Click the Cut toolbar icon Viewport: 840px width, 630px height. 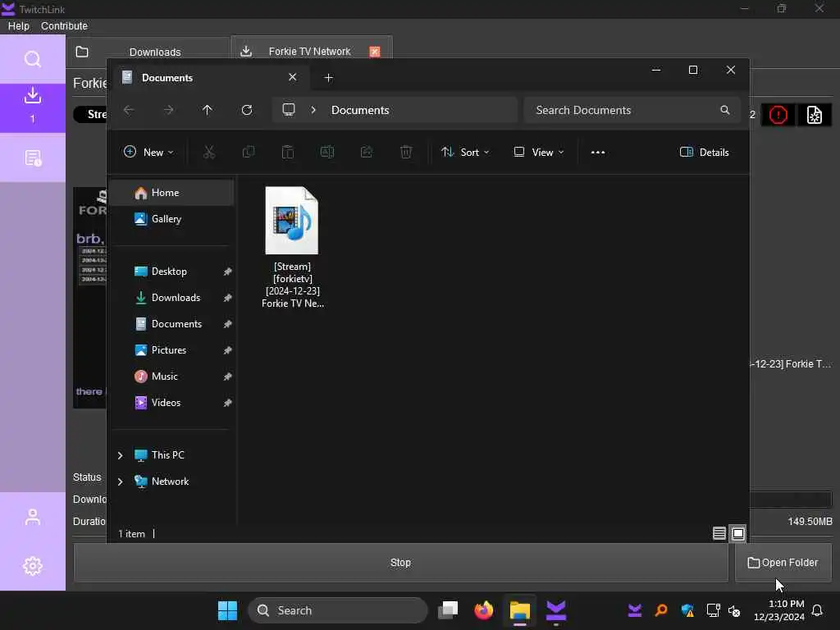tap(209, 152)
